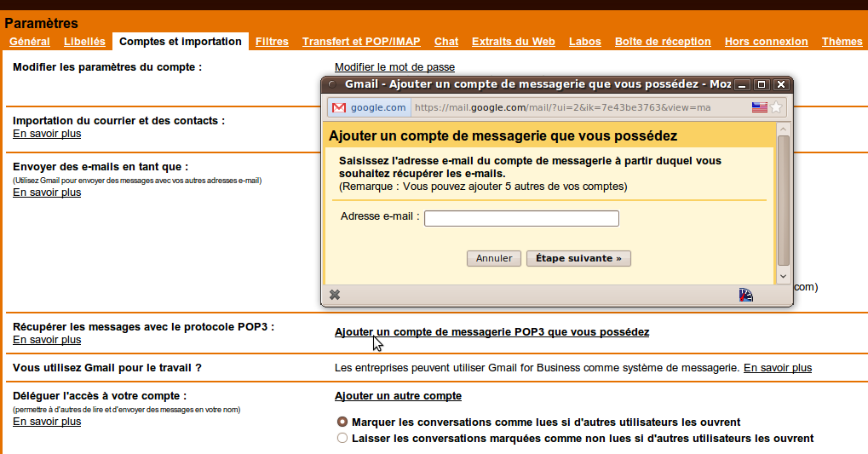Open the Général settings tab
The image size is (868, 454).
tap(29, 42)
